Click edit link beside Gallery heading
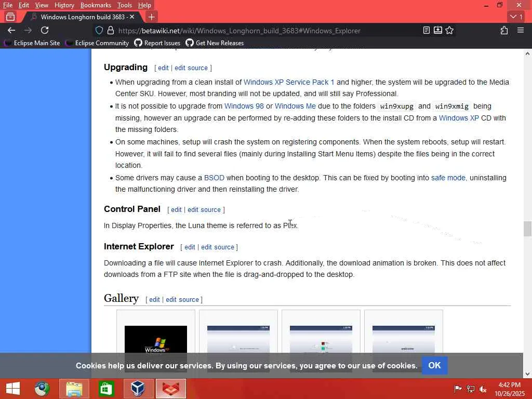 [154, 300]
